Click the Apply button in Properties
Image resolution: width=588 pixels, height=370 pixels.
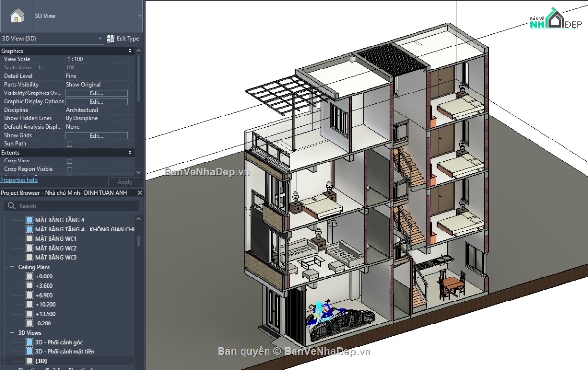click(124, 182)
